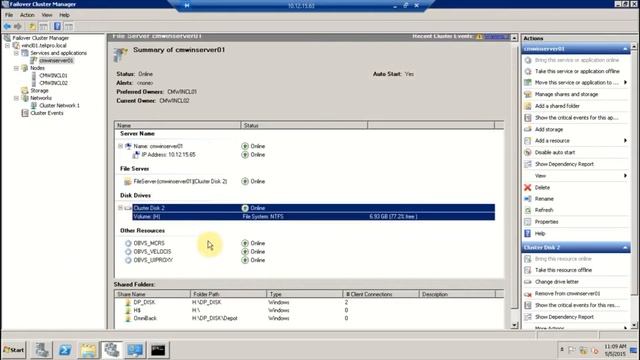Select cmwinserver01 in the tree
This screenshot has width=640, height=360.
(56, 60)
